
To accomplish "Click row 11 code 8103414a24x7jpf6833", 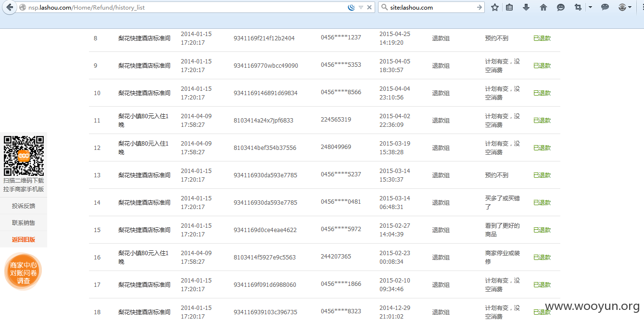I will tap(264, 120).
